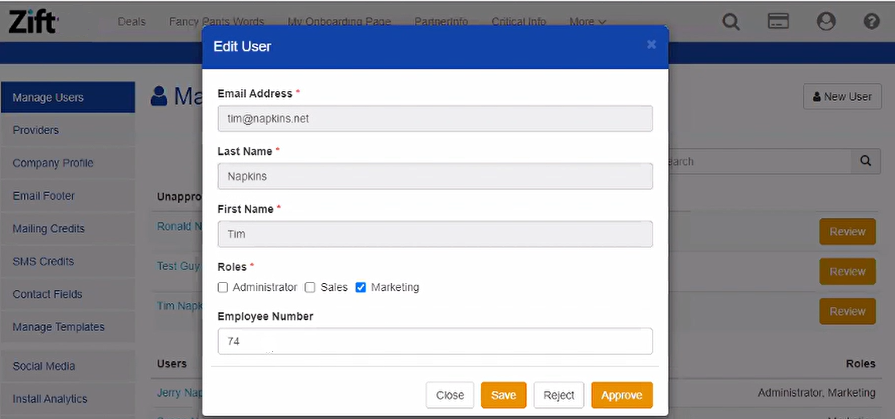Select Manage Templates in sidebar
895x419 pixels.
[67, 327]
